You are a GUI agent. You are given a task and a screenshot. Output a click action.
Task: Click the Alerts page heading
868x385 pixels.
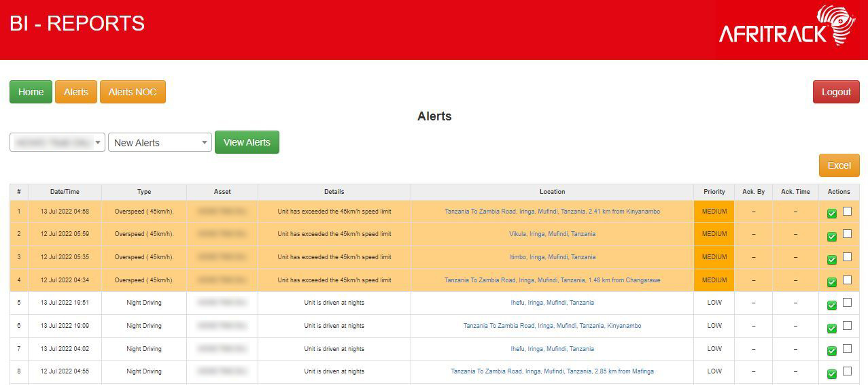point(434,116)
